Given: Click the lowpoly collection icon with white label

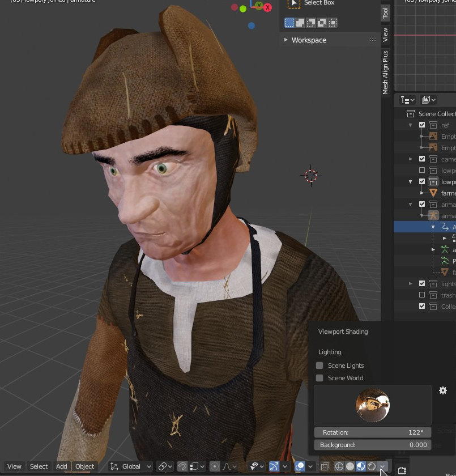Looking at the screenshot, I should pos(433,182).
